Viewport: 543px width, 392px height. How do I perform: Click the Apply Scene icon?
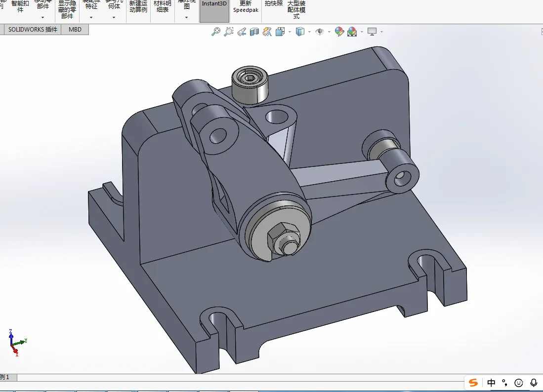pyautogui.click(x=352, y=32)
